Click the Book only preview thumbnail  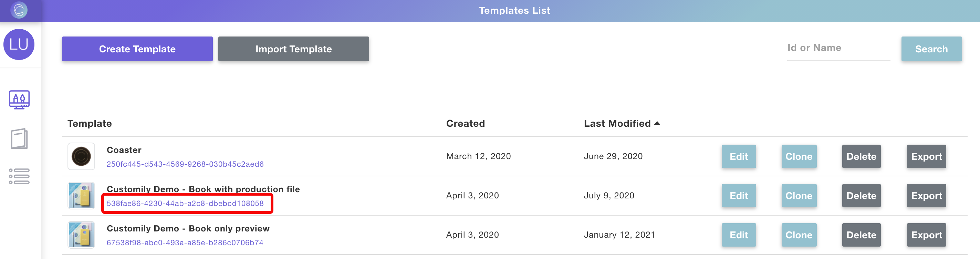(81, 235)
